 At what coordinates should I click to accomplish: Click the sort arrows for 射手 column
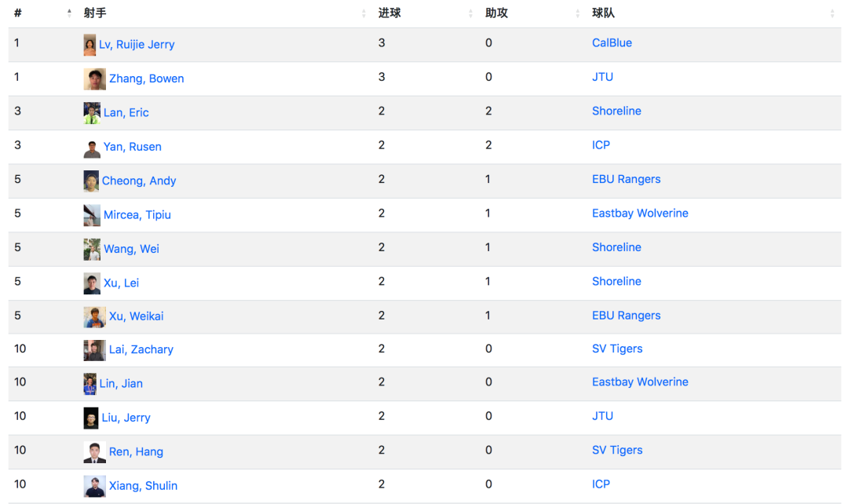pos(364,13)
